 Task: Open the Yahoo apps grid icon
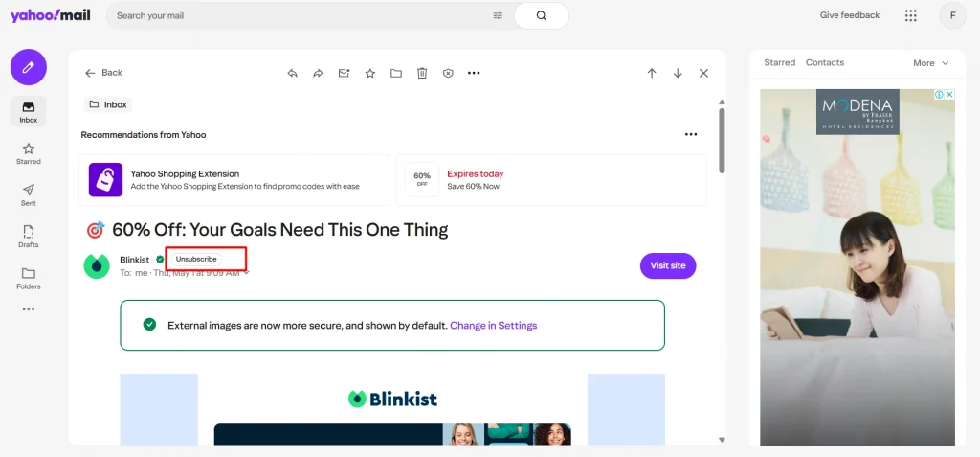pos(910,15)
